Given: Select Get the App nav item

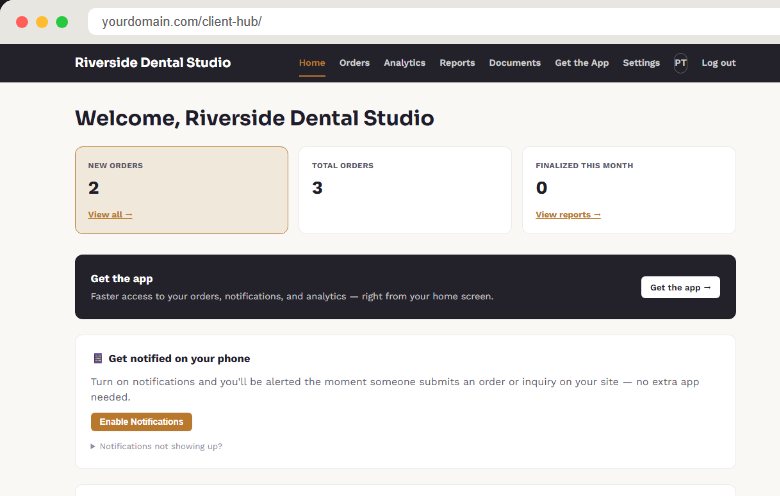Looking at the screenshot, I should click(x=582, y=63).
